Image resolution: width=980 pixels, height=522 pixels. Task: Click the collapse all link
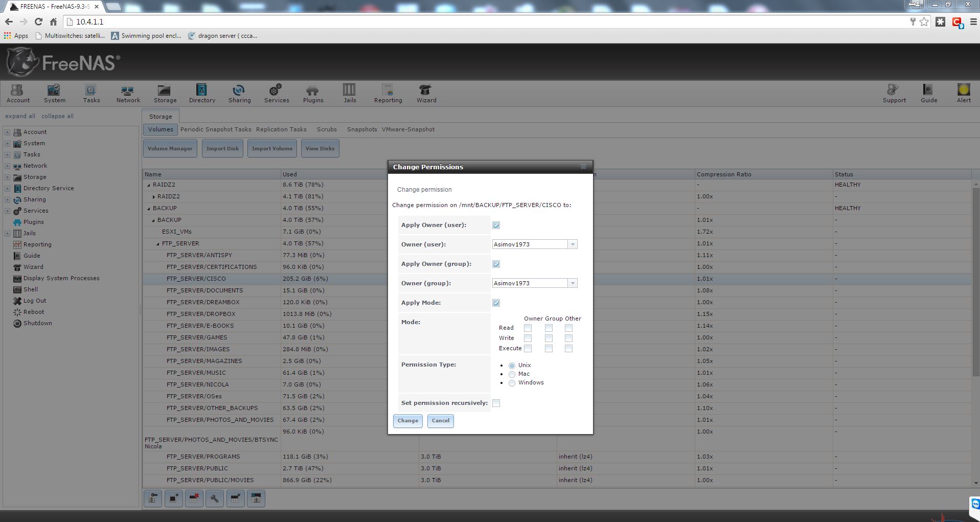click(57, 116)
